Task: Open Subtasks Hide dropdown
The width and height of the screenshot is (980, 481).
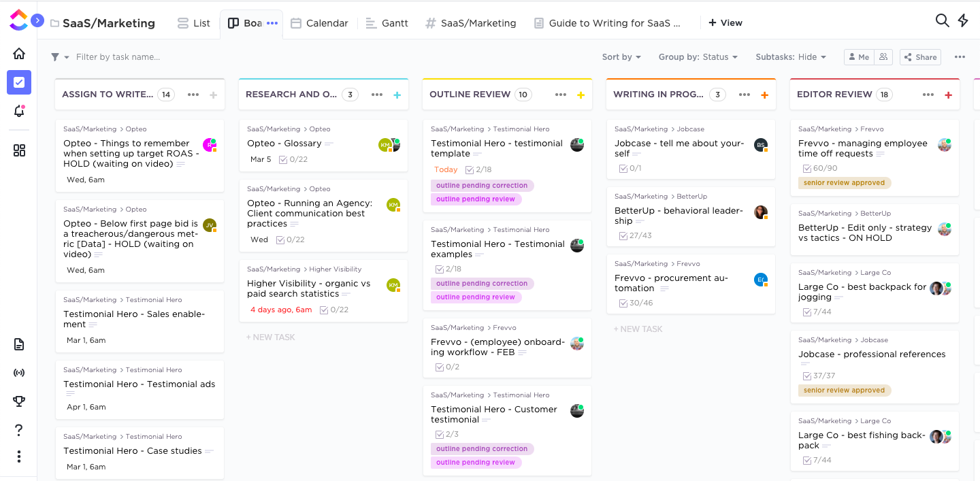Action: coord(791,57)
